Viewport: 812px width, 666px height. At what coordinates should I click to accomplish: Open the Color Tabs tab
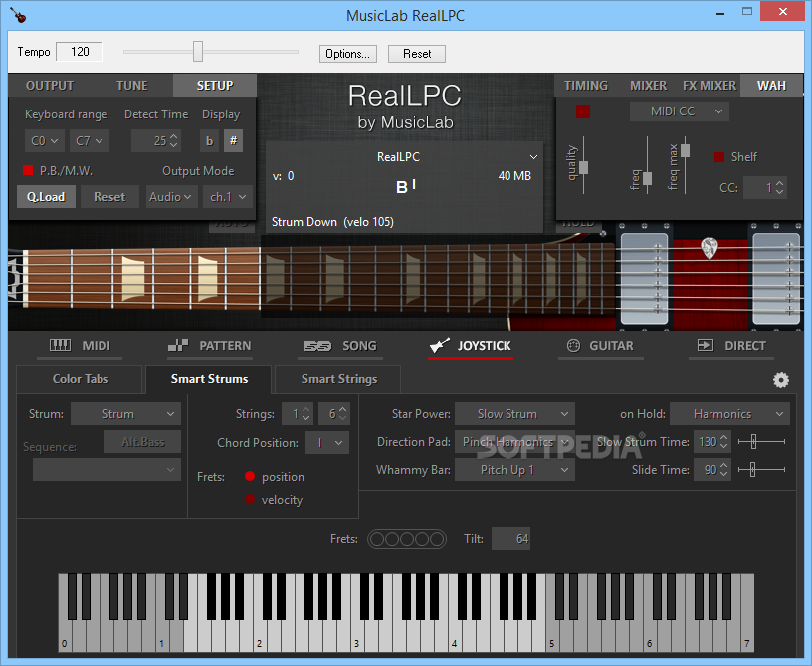[x=81, y=379]
